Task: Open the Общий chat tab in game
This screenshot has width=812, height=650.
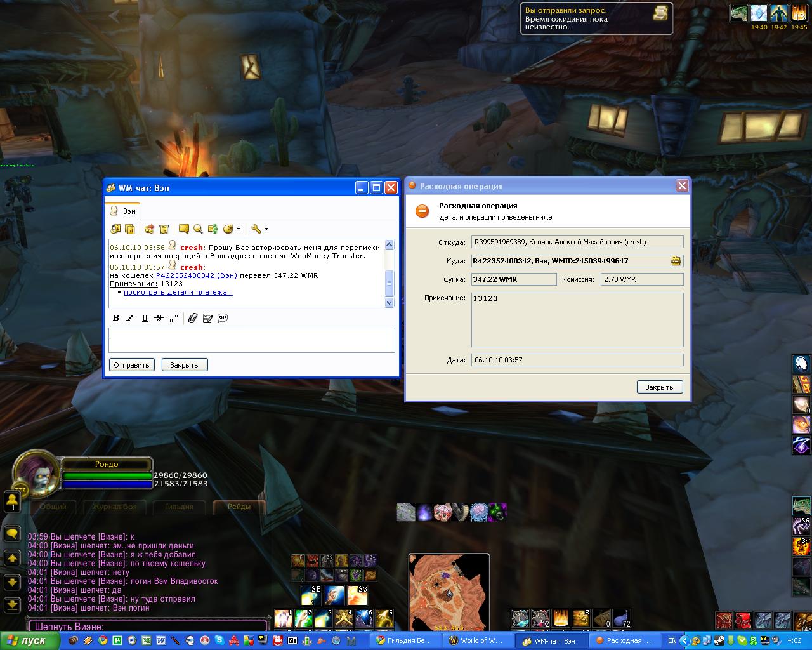Action: 53,507
